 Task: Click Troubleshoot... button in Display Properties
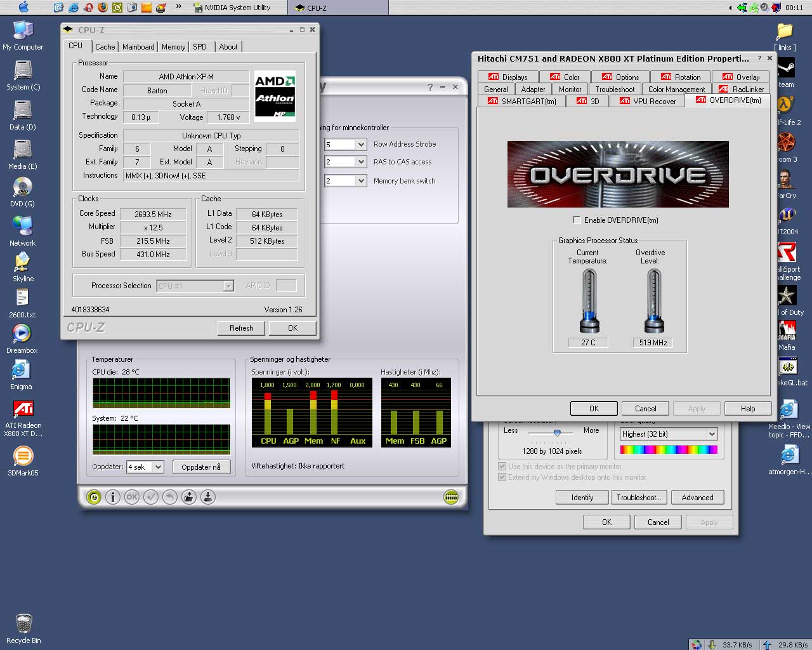639,497
